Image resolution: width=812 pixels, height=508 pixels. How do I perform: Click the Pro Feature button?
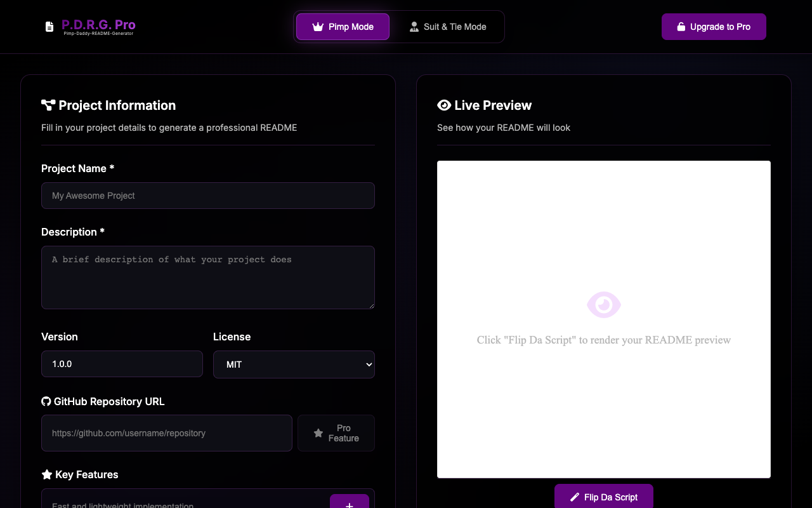click(336, 433)
